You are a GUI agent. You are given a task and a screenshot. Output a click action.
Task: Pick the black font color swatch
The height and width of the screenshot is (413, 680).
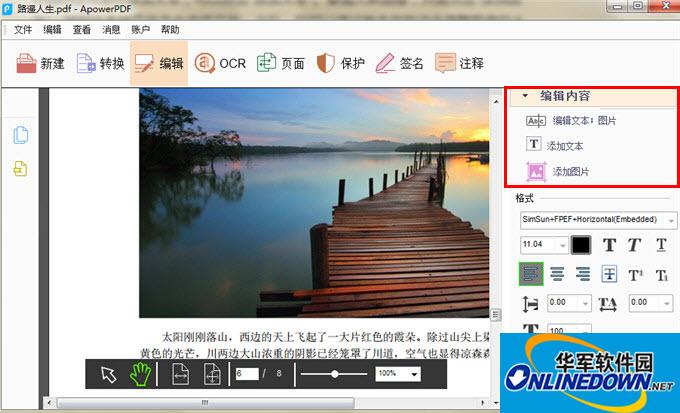coord(581,245)
